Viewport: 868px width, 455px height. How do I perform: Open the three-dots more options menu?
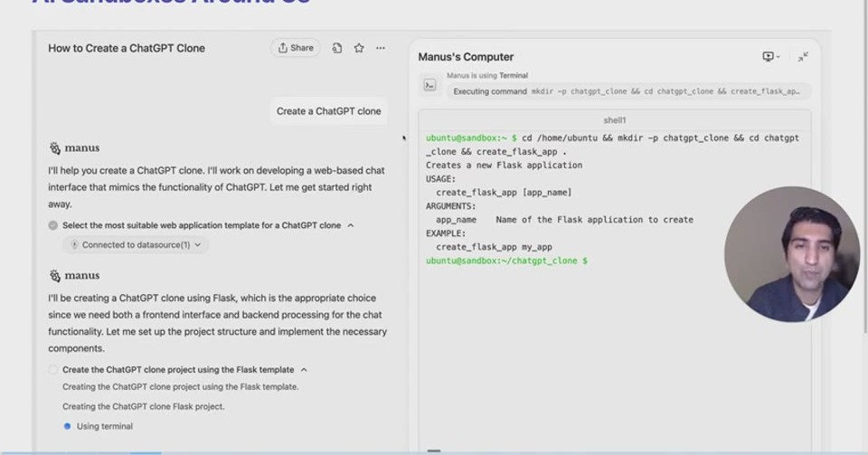pyautogui.click(x=381, y=48)
